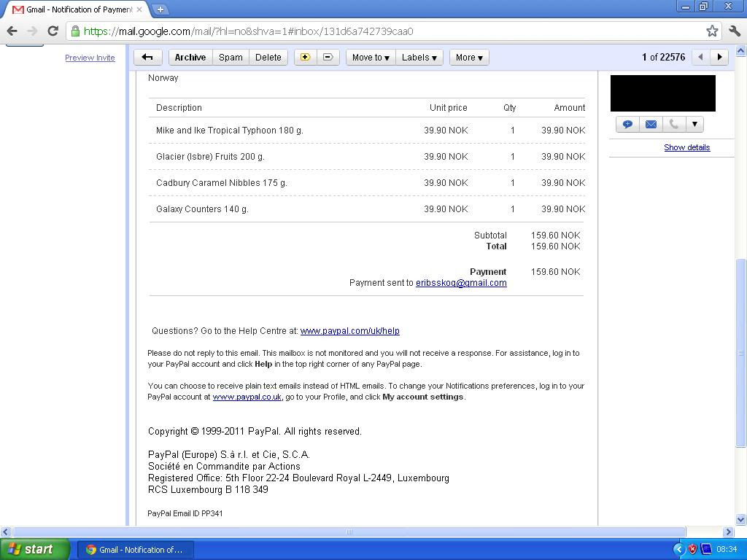
Task: Delete this email
Action: click(268, 57)
